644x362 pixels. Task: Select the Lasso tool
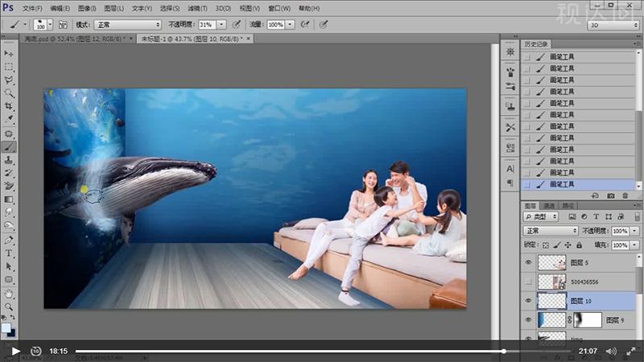tap(9, 80)
